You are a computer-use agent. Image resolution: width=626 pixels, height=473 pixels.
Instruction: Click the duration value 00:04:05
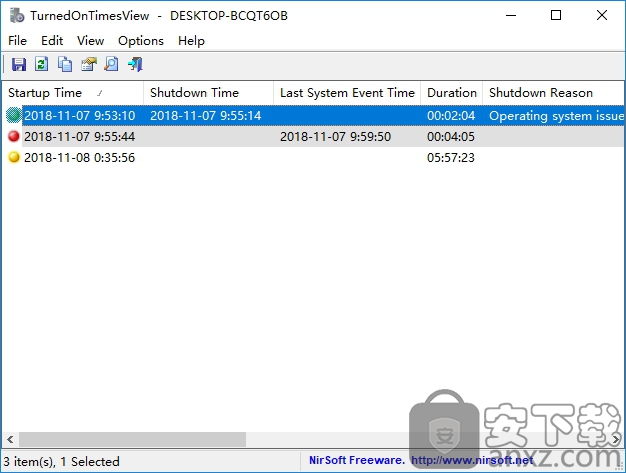pos(451,137)
